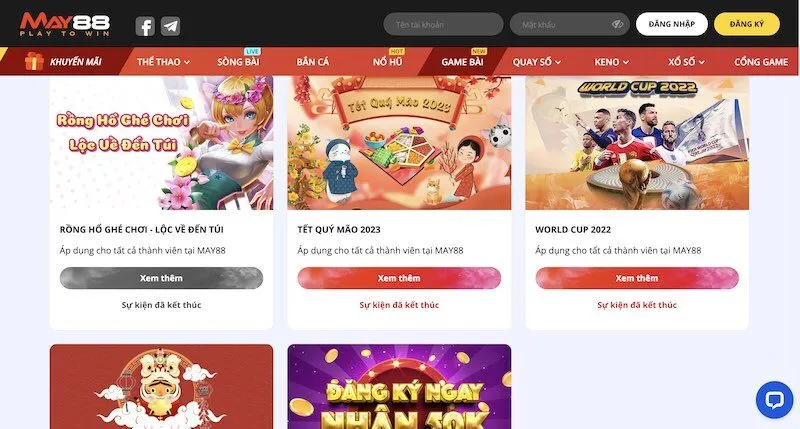The height and width of the screenshot is (429, 800).
Task: Click the MAY88 logo
Action: [x=65, y=24]
